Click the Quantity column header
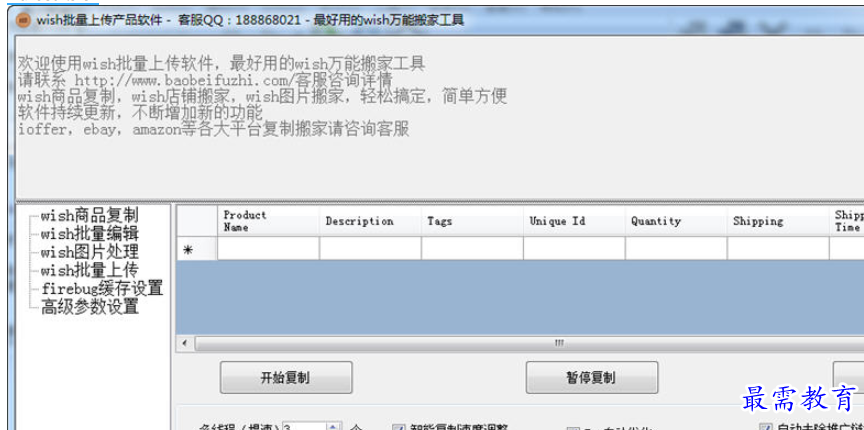Viewport: 864px width, 430px height. pyautogui.click(x=676, y=221)
